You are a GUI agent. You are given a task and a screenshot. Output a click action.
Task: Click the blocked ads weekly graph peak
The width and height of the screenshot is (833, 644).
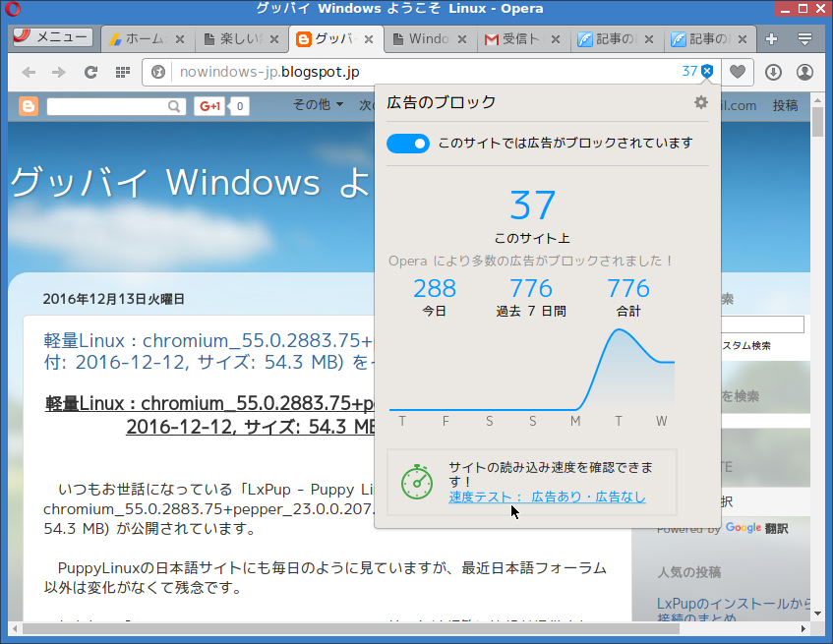pyautogui.click(x=619, y=330)
